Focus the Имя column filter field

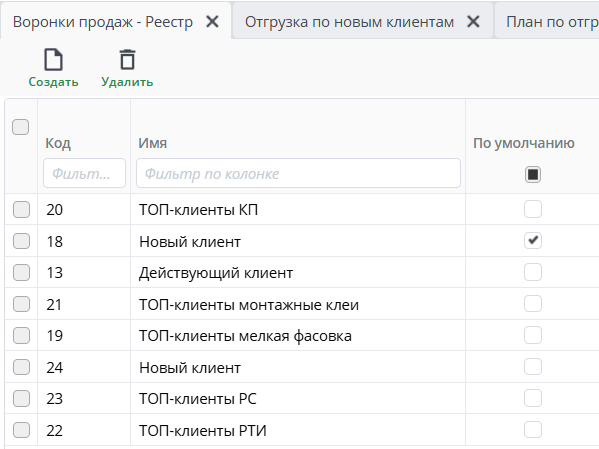[298, 173]
